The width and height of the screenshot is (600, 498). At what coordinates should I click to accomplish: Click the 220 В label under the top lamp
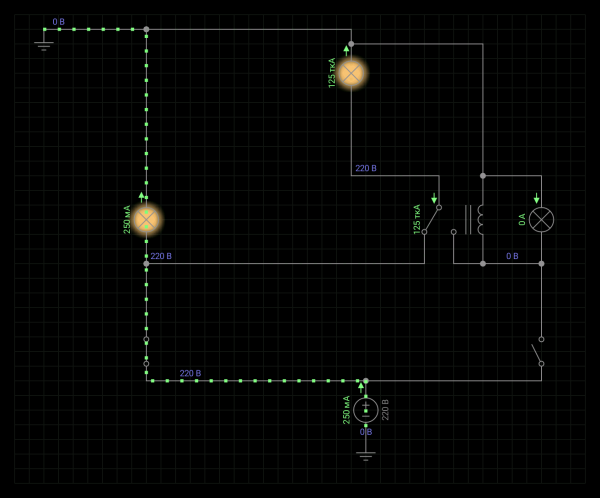[x=366, y=168]
